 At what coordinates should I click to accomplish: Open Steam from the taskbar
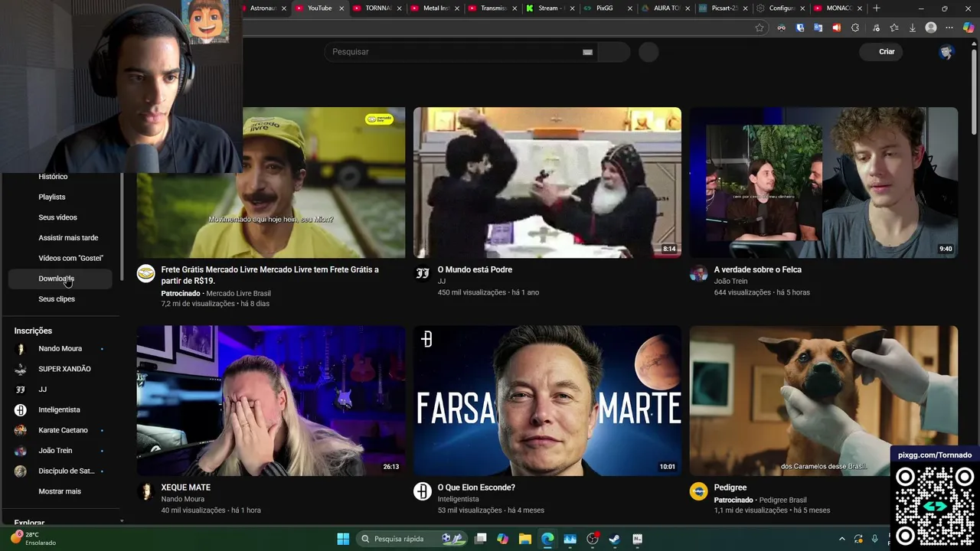click(614, 539)
